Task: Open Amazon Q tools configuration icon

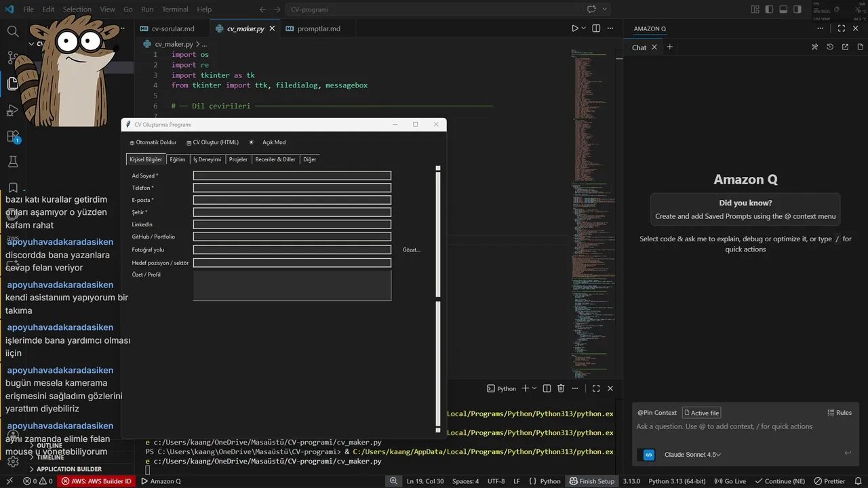Action: point(815,47)
